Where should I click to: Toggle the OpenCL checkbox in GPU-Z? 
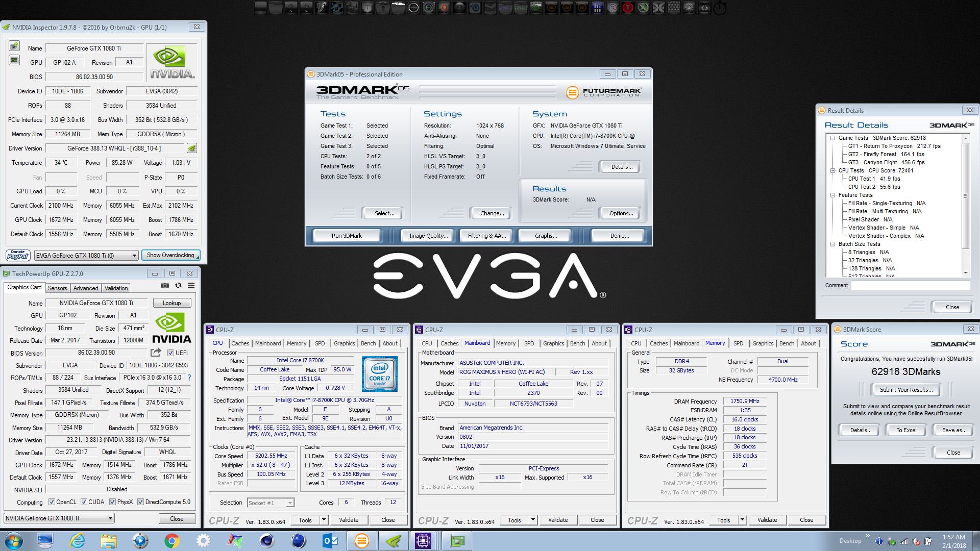click(52, 502)
